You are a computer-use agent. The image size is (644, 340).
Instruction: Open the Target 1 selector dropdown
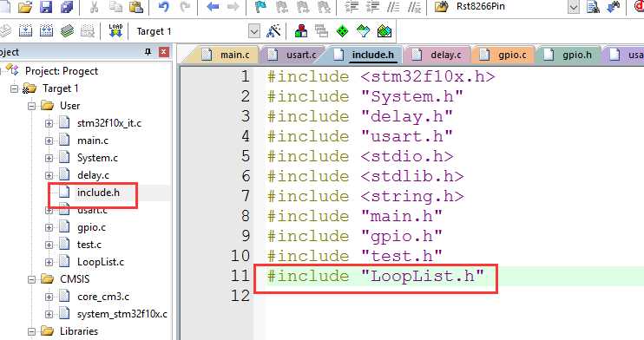point(254,31)
